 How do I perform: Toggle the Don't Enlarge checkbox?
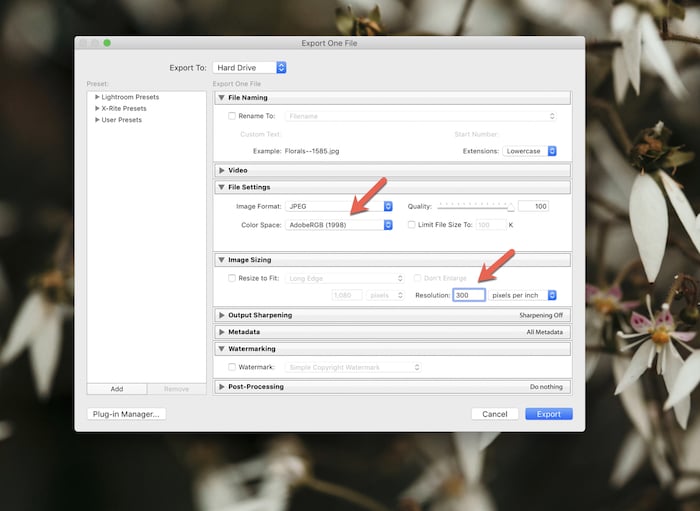pyautogui.click(x=417, y=278)
